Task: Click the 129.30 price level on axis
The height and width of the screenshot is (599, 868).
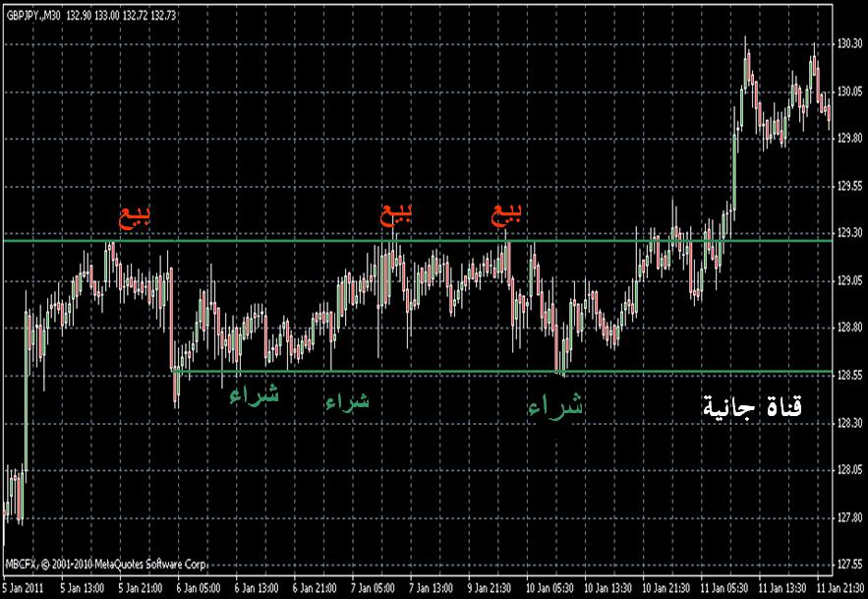Action: tap(850, 233)
